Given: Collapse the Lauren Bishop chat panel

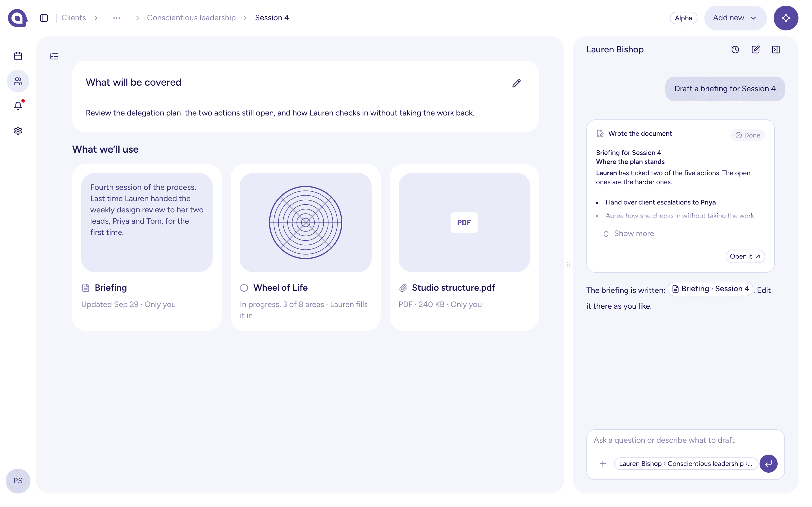Looking at the screenshot, I should coord(776,50).
